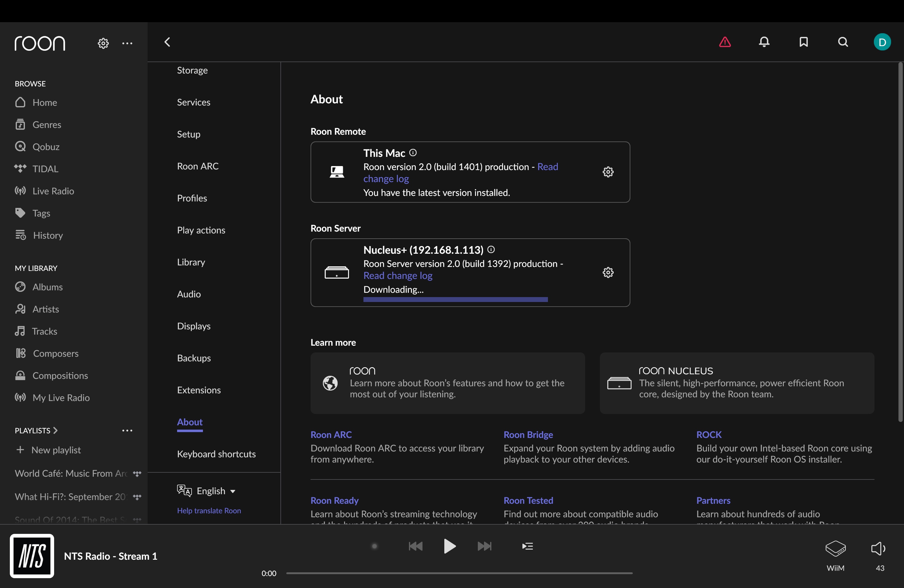Viewport: 904px width, 588px height.
Task: Select Services settings tab
Action: 194,102
